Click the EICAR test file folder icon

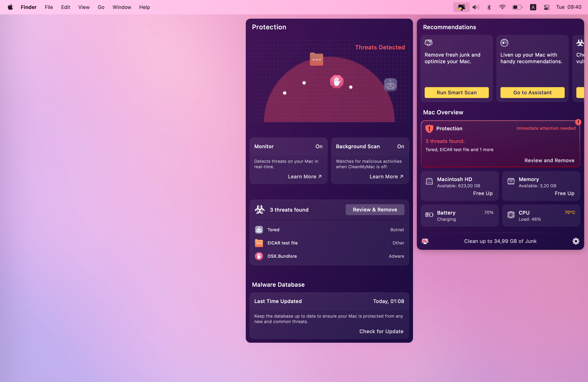(259, 243)
